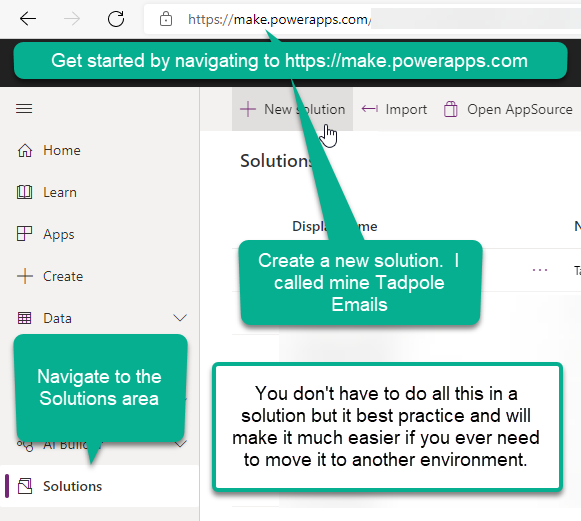The image size is (581, 521).
Task: Select the Data table icon
Action: tap(24, 318)
